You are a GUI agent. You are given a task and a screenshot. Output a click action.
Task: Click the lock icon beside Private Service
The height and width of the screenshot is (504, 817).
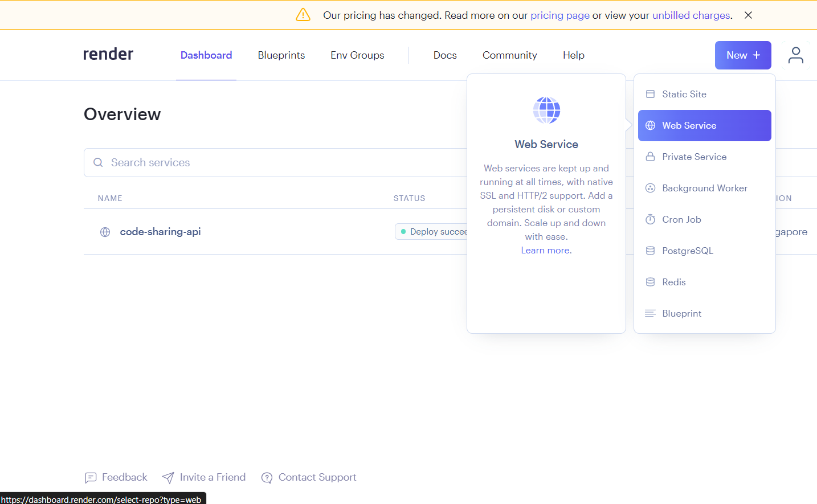[650, 157]
